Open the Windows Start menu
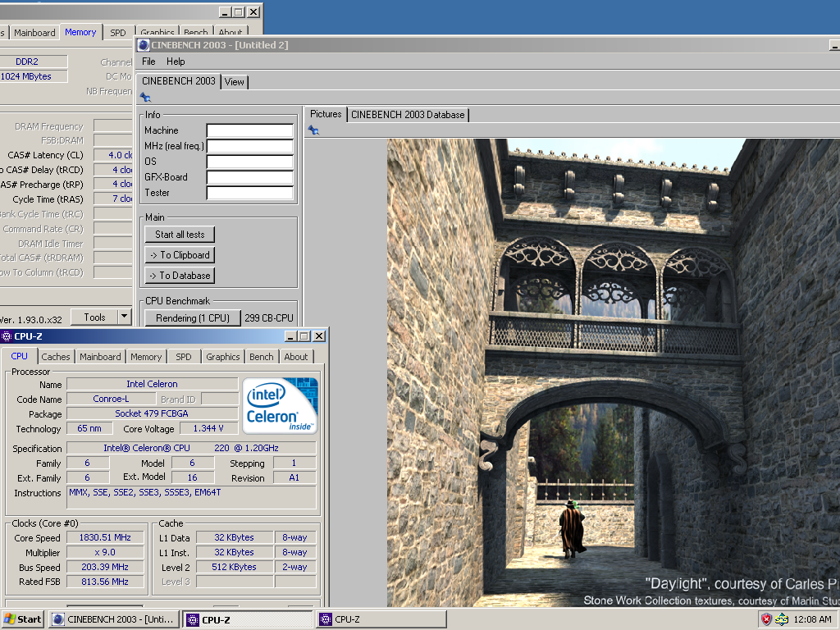 pos(22,619)
